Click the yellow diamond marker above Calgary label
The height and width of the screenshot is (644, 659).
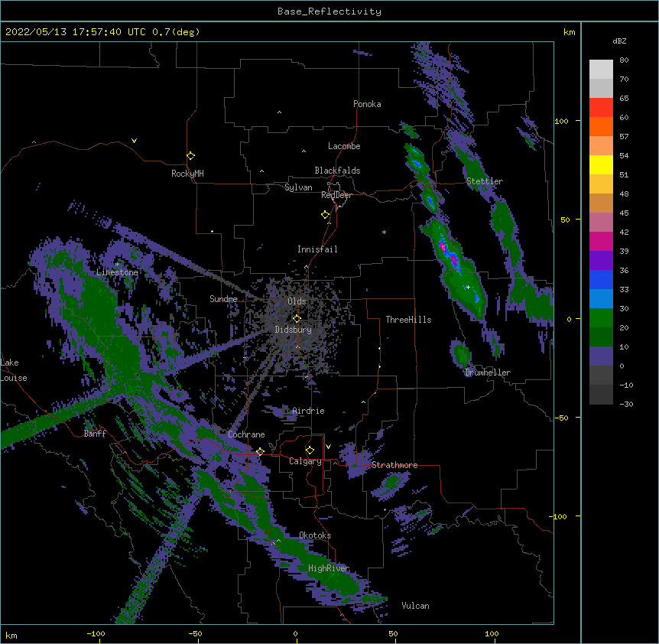click(x=310, y=450)
